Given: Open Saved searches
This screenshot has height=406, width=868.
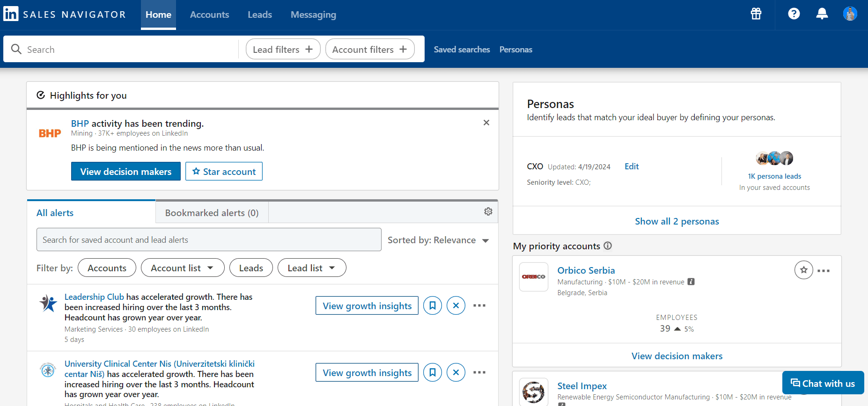Looking at the screenshot, I should [462, 50].
